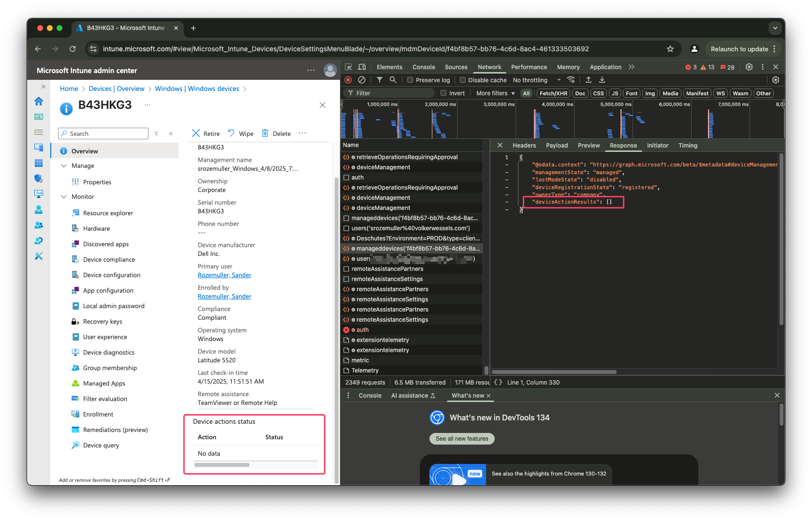This screenshot has width=812, height=521.
Task: Open the Dashboard icon in Intune sidebar
Action: tap(39, 117)
